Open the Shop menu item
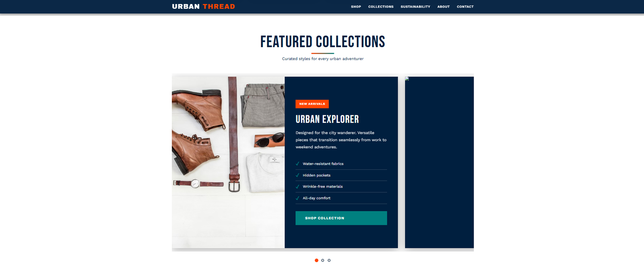The height and width of the screenshot is (279, 644). (356, 7)
